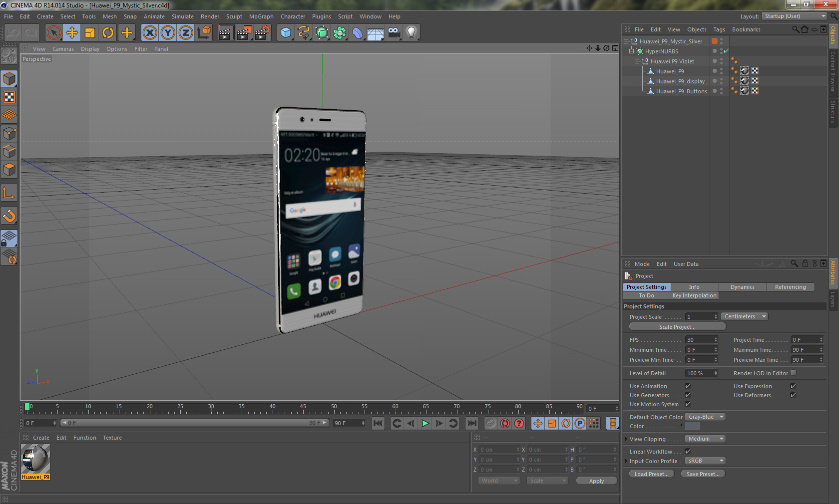The width and height of the screenshot is (839, 504).
Task: Toggle the coordinate system icon
Action: [x=204, y=33]
